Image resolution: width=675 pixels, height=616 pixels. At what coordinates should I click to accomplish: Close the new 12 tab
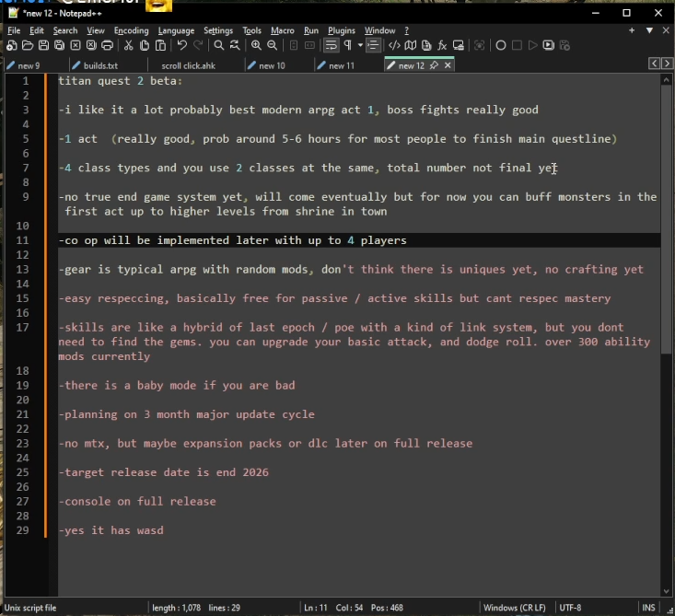pos(448,65)
